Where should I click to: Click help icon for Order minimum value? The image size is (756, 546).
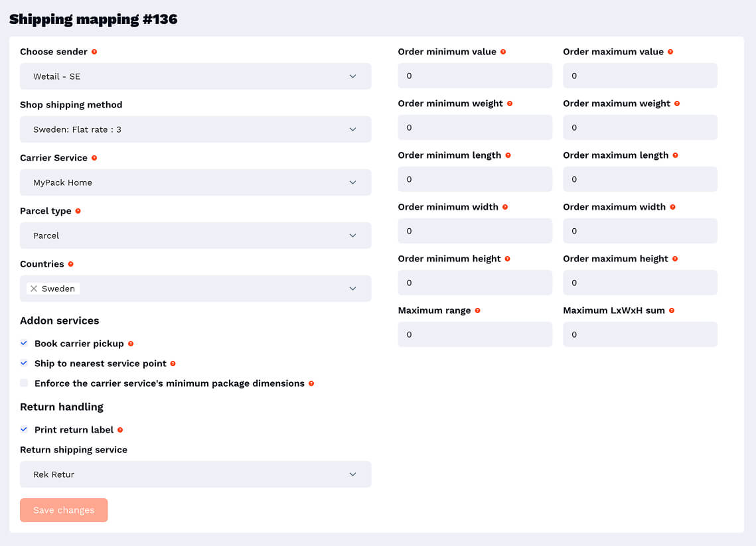(503, 52)
